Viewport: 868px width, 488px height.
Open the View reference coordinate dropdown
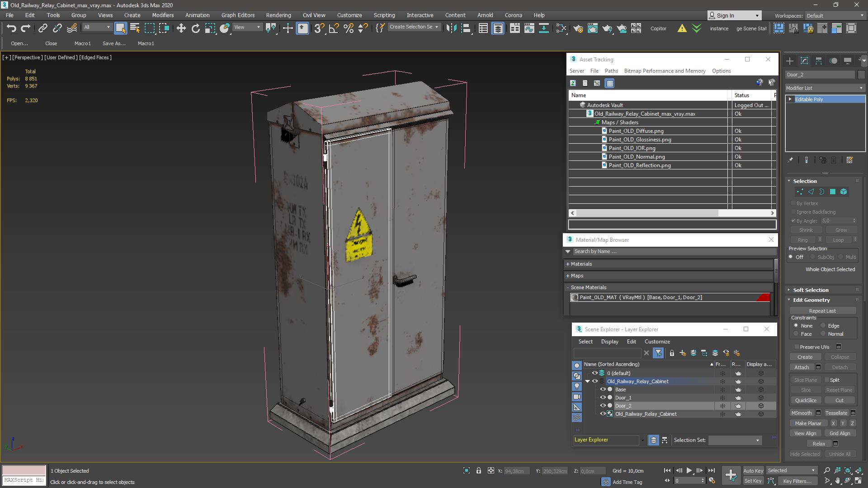click(x=247, y=28)
